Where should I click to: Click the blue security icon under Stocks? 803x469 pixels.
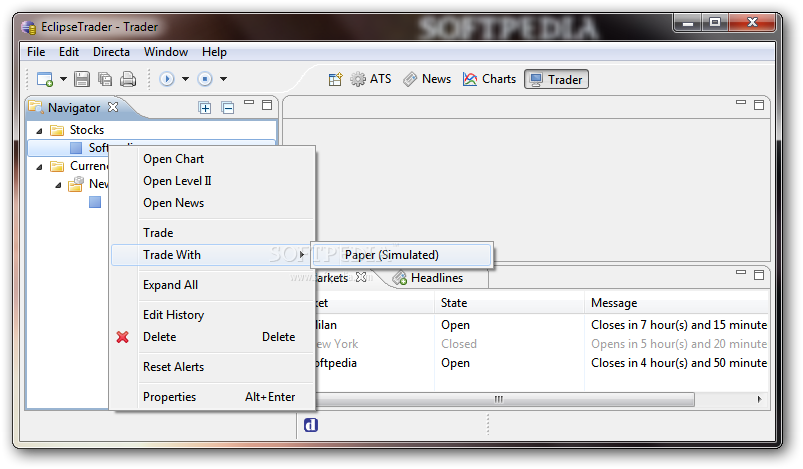coord(76,148)
